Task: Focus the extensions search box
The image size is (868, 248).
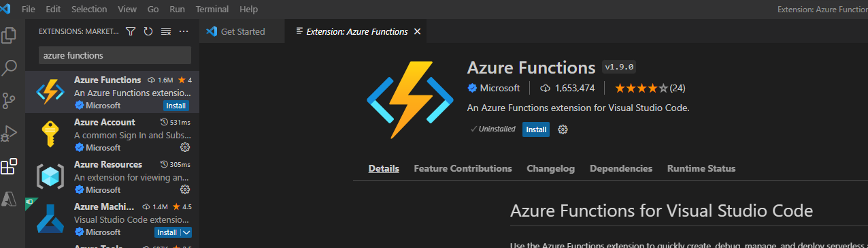Action: (x=115, y=55)
